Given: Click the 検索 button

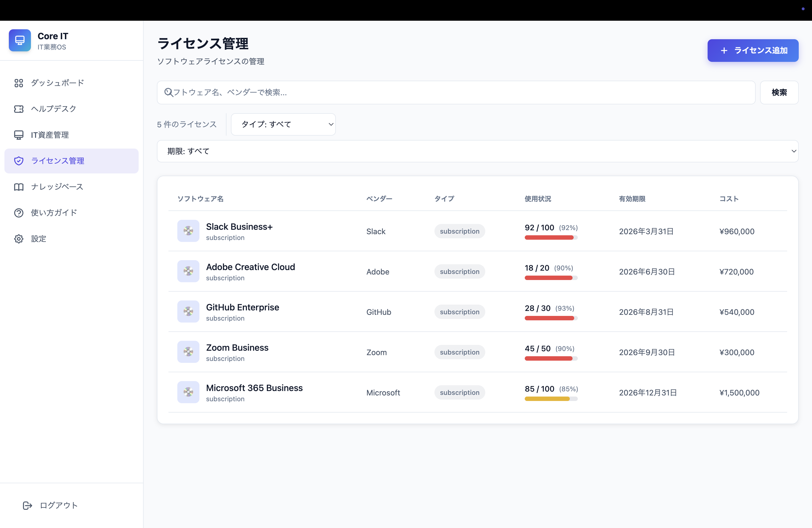Looking at the screenshot, I should (x=779, y=93).
